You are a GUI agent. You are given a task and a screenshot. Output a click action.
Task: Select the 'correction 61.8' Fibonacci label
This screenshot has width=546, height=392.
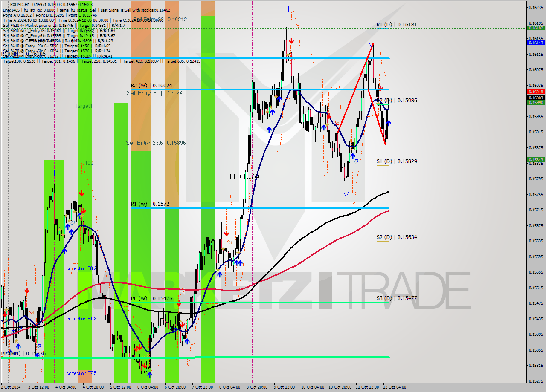coord(81,319)
